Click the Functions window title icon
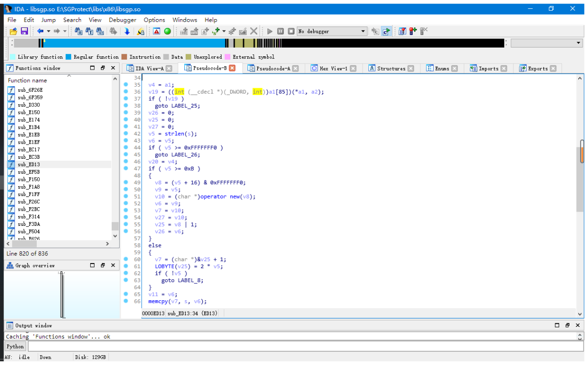The image size is (588, 365). 9,68
